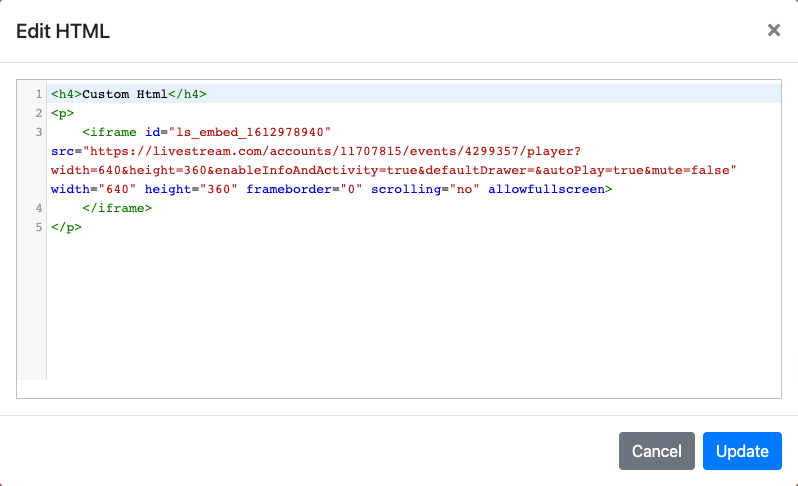Click the Update button

click(x=742, y=451)
